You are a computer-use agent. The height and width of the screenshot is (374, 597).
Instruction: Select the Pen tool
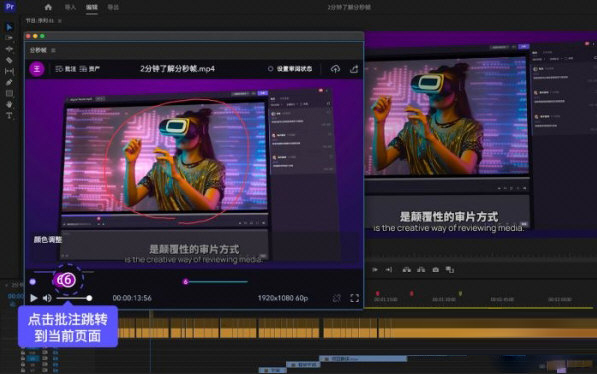(x=9, y=82)
